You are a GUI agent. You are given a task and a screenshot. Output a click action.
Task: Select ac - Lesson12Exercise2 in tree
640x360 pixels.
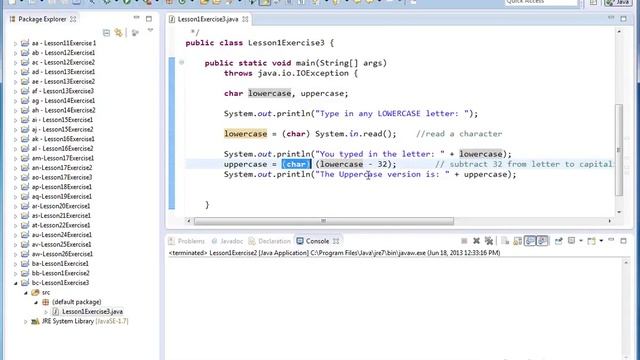(x=63, y=62)
